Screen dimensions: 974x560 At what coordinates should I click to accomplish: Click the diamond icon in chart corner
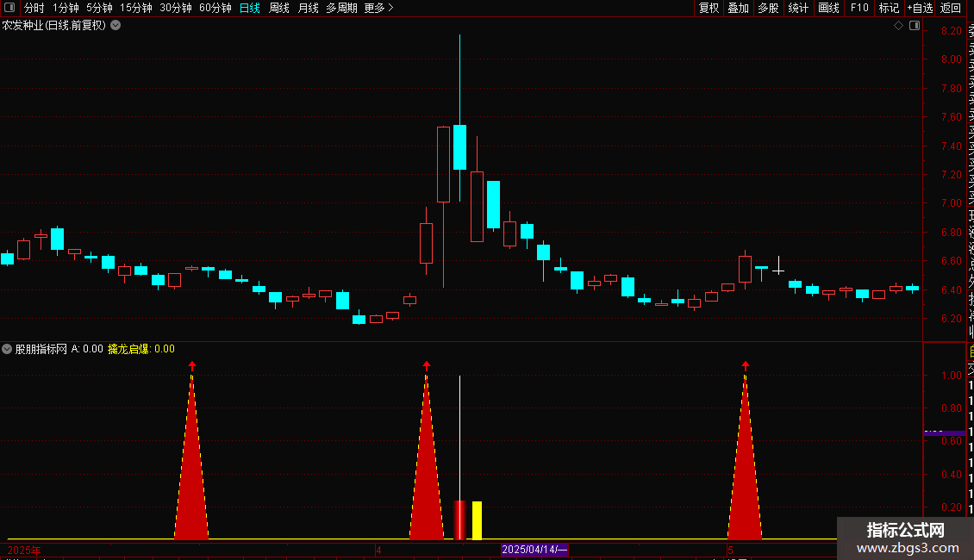898,26
